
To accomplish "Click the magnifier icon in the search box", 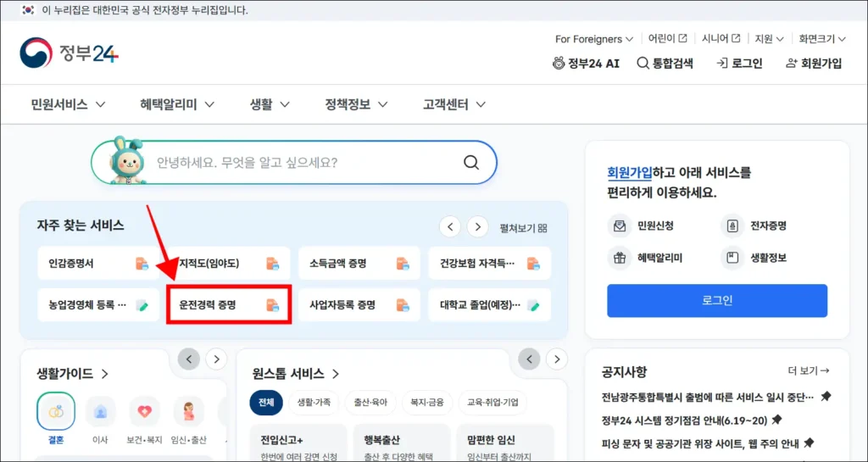I will [x=471, y=162].
